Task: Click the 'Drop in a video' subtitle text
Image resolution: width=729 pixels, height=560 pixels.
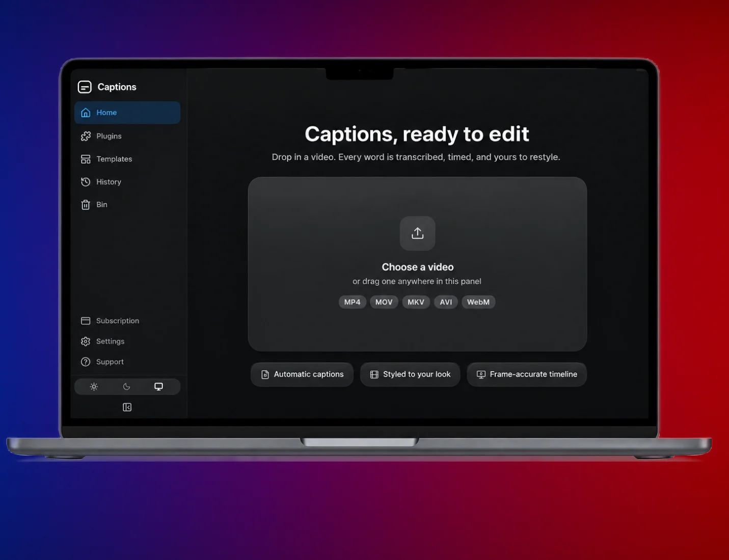Action: 416,157
